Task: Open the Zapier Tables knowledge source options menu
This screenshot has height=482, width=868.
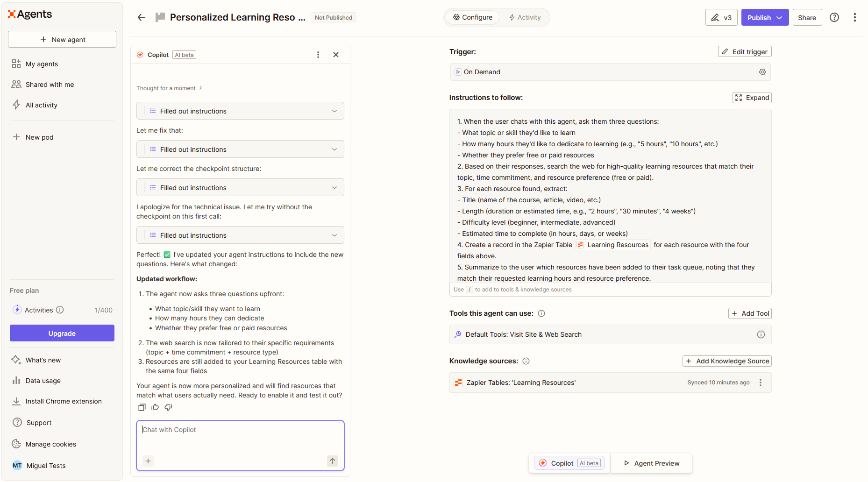Action: [760, 382]
